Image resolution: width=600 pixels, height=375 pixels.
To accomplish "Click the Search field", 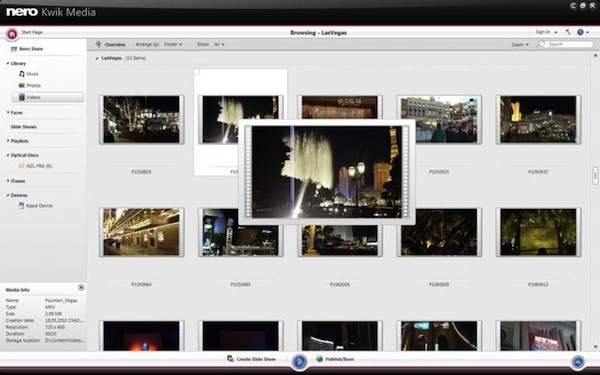I will tap(569, 44).
